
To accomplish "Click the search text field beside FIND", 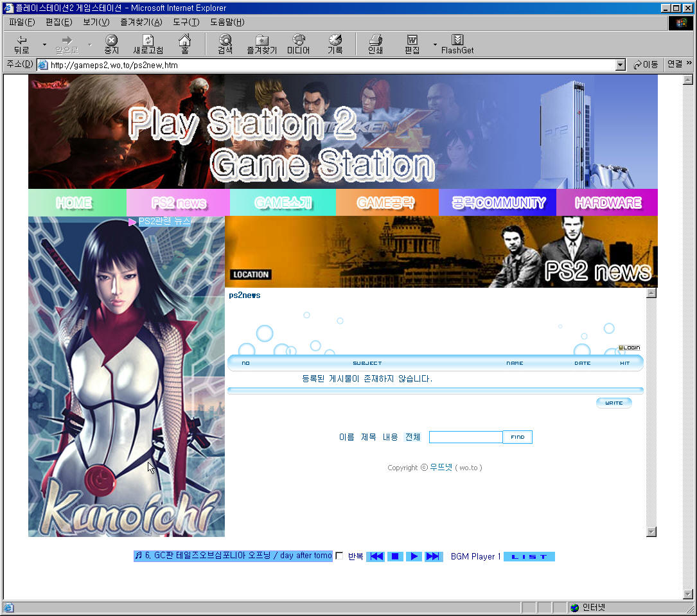I will click(465, 437).
